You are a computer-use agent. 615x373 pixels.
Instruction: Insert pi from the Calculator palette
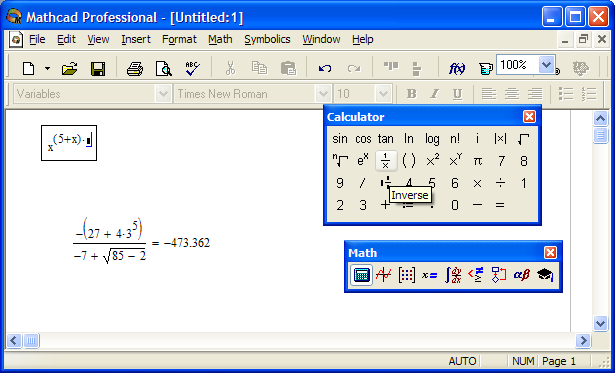tap(478, 161)
